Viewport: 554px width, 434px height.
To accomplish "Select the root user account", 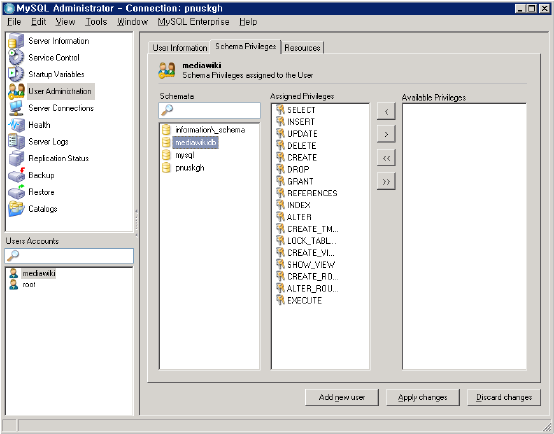I will tap(29, 285).
